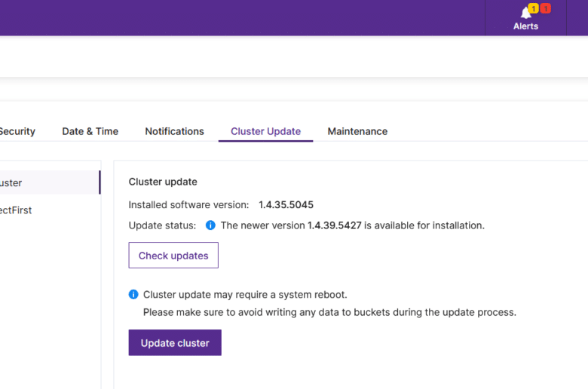The width and height of the screenshot is (588, 389).
Task: Click the 'Installed software version:' label
Action: tap(188, 205)
